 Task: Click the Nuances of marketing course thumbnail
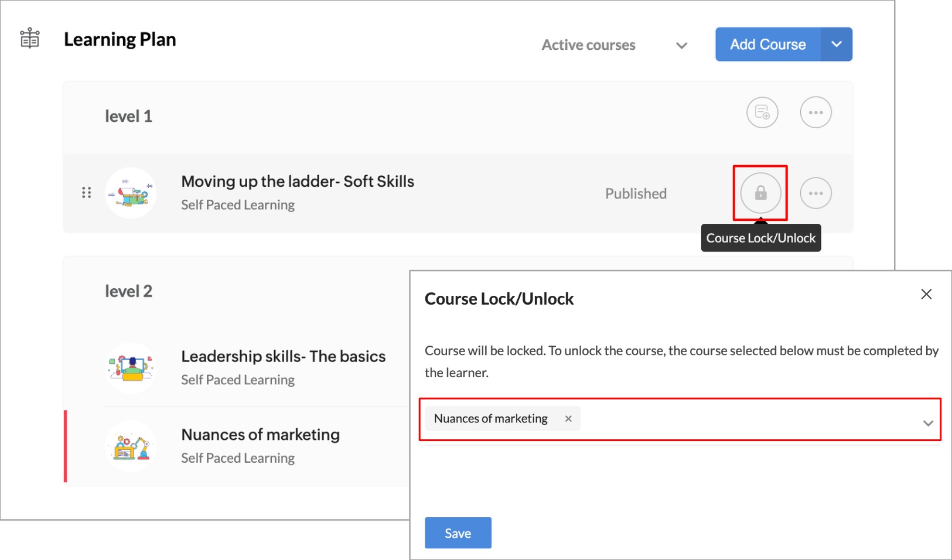[131, 446]
